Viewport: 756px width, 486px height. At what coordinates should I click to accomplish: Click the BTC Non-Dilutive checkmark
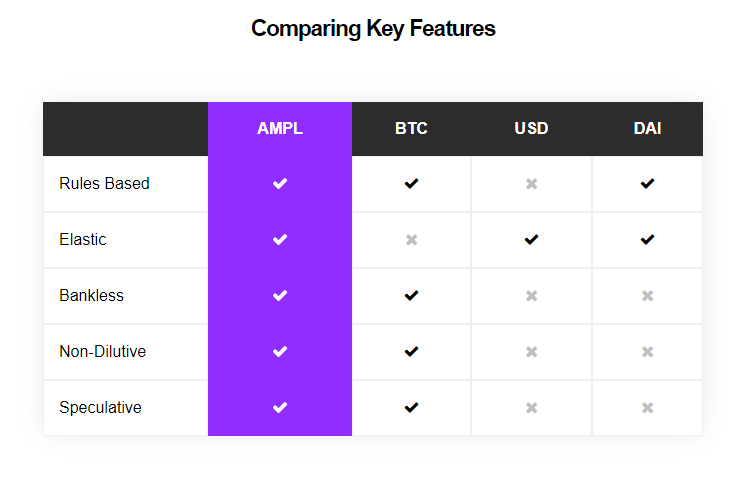(411, 351)
